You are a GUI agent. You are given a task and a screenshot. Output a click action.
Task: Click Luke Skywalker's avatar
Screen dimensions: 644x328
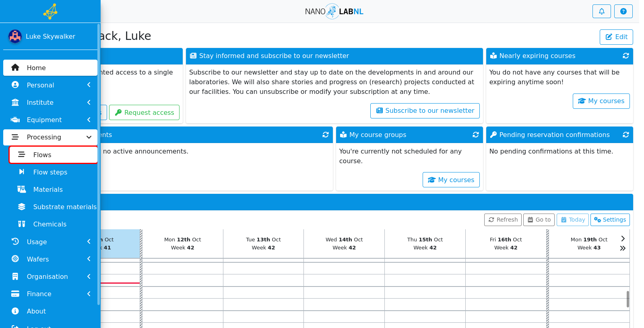pyautogui.click(x=15, y=36)
